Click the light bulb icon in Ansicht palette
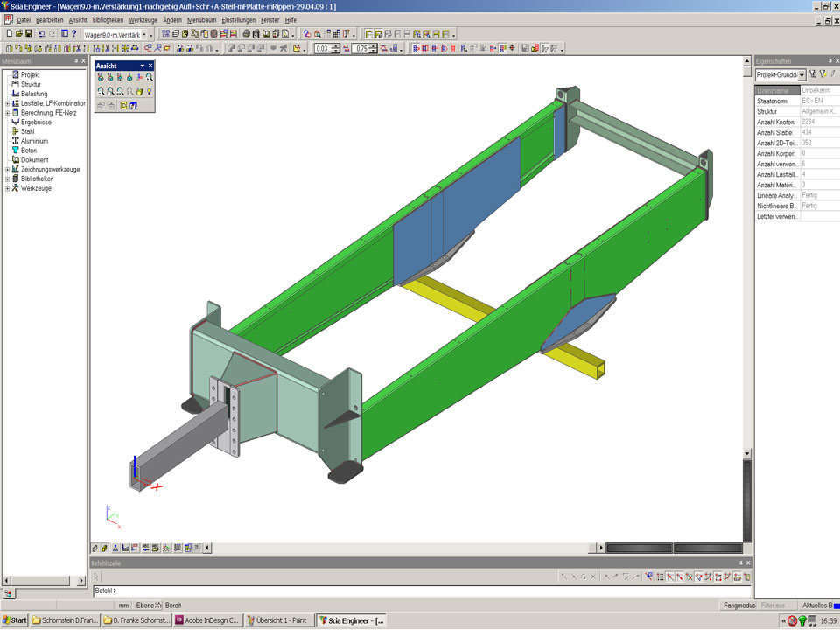 pos(150,91)
